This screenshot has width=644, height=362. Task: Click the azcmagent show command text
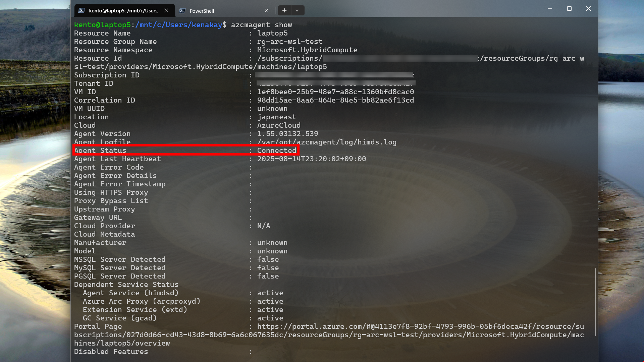(x=261, y=25)
